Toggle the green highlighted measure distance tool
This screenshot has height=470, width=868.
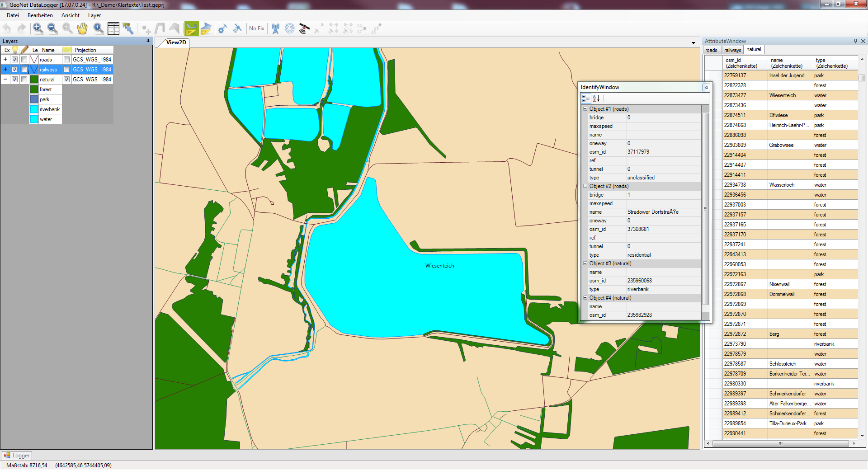(x=191, y=28)
